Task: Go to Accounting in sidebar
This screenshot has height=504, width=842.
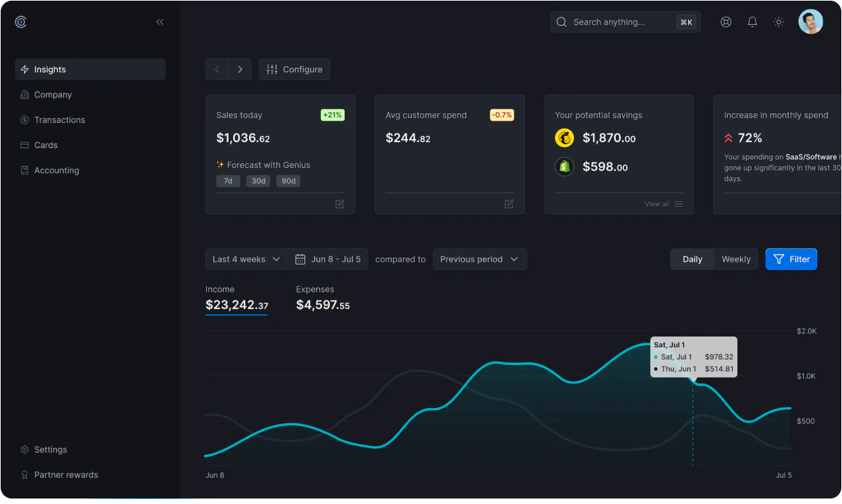Action: click(57, 171)
